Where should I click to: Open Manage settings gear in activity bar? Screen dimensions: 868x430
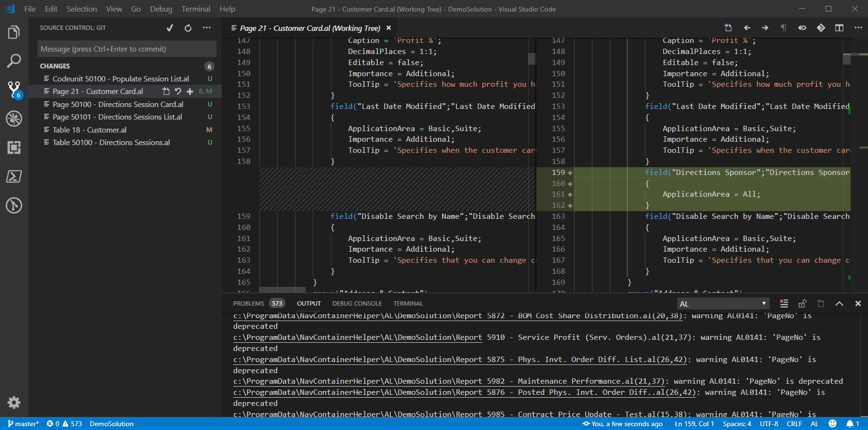pyautogui.click(x=14, y=403)
